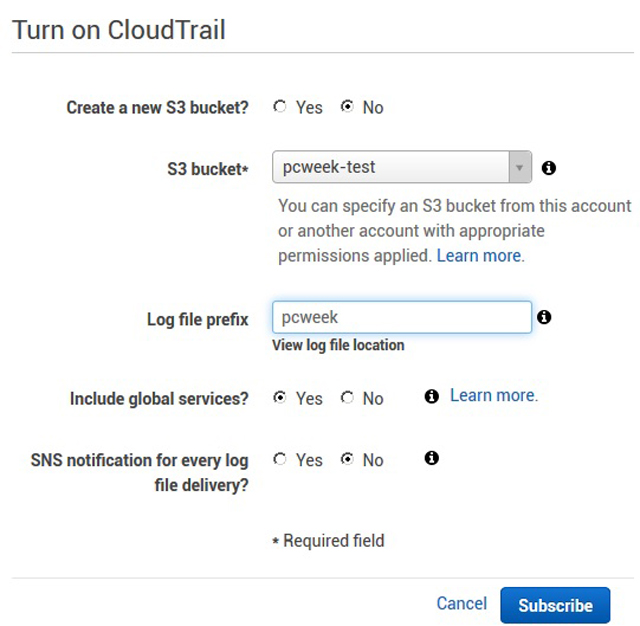The width and height of the screenshot is (640, 626).
Task: Click info icon next to S3 bucket dropdown
Action: click(x=549, y=168)
